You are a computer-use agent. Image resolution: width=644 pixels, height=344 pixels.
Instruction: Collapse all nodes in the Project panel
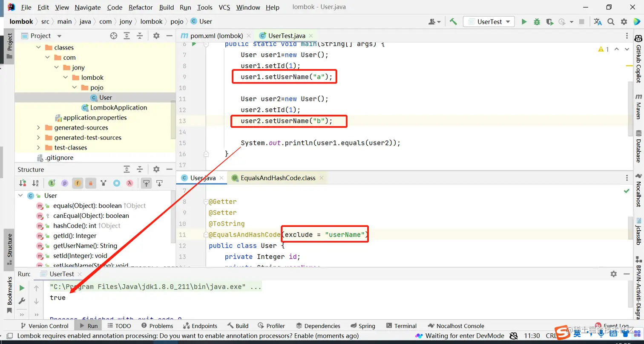(139, 36)
